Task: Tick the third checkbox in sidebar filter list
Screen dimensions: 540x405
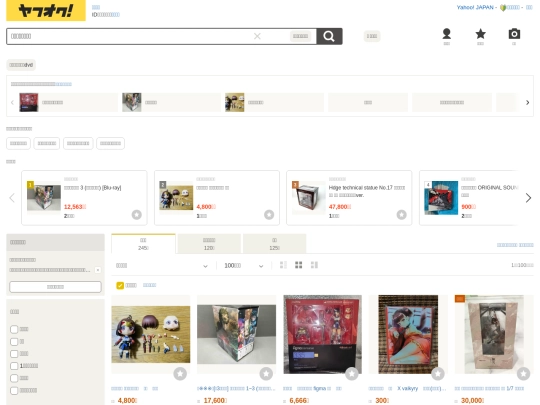Action: (x=14, y=354)
